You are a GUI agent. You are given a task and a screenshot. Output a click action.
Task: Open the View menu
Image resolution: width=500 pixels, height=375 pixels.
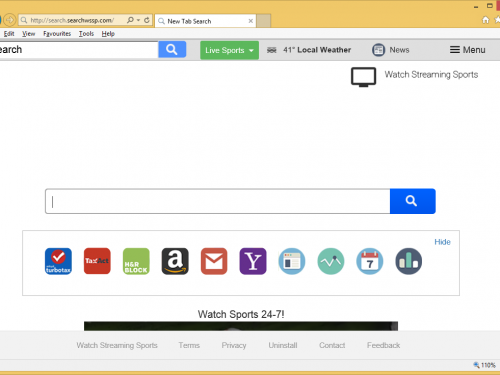point(29,34)
